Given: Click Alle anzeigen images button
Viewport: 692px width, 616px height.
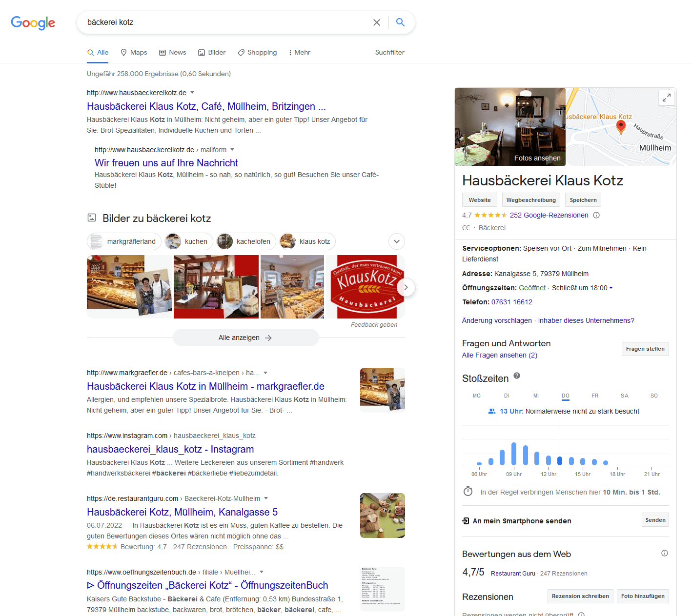Looking at the screenshot, I should coord(246,338).
